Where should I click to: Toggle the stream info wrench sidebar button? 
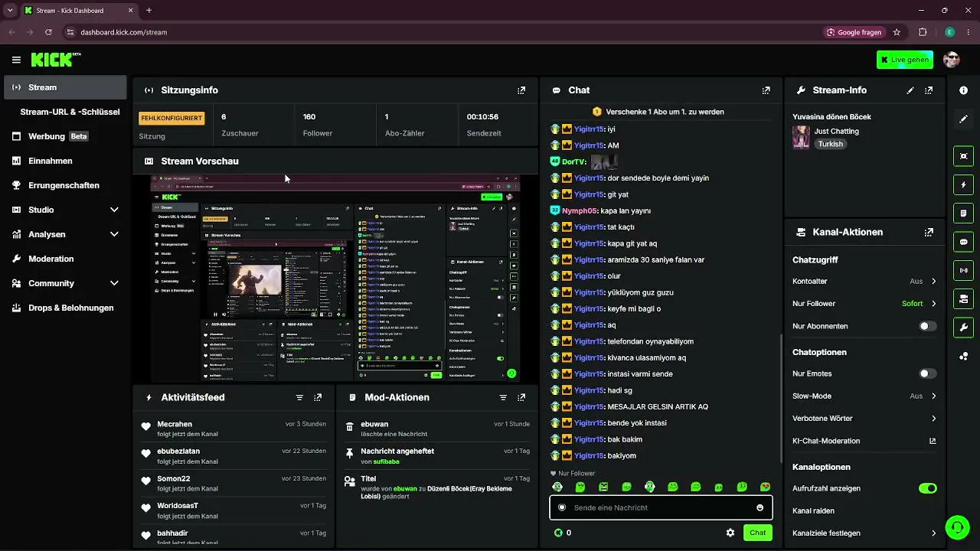coord(963,328)
